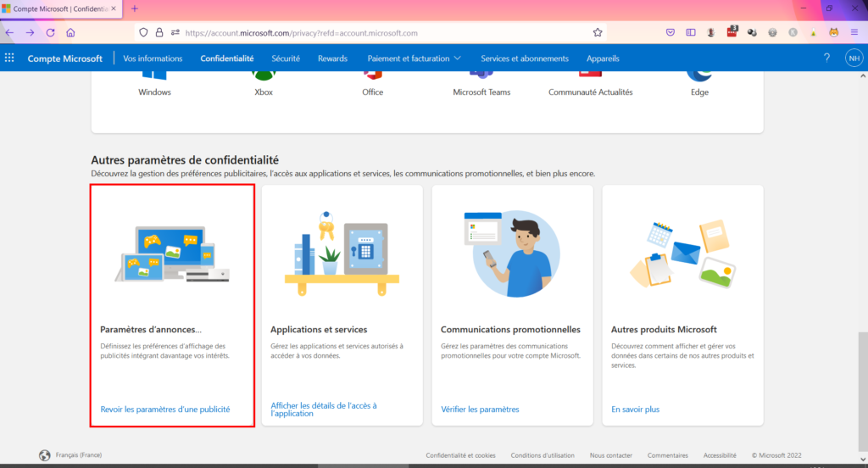Click the Paramètres d'annonces... card heading
868x468 pixels.
[151, 329]
